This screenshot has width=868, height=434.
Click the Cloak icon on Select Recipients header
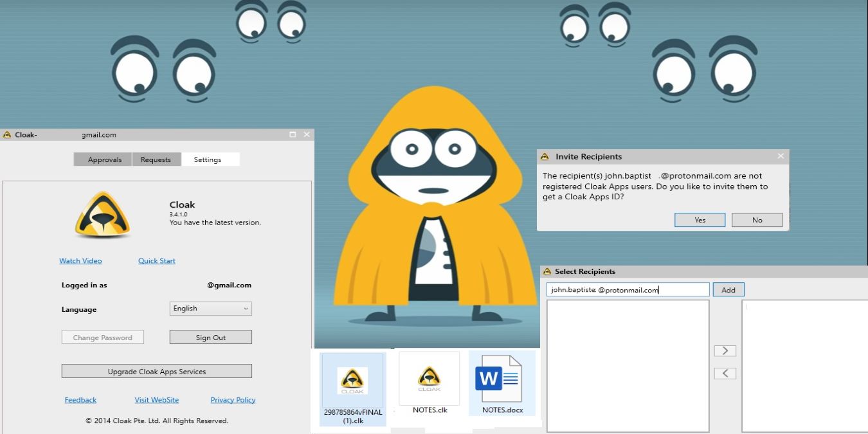[547, 271]
